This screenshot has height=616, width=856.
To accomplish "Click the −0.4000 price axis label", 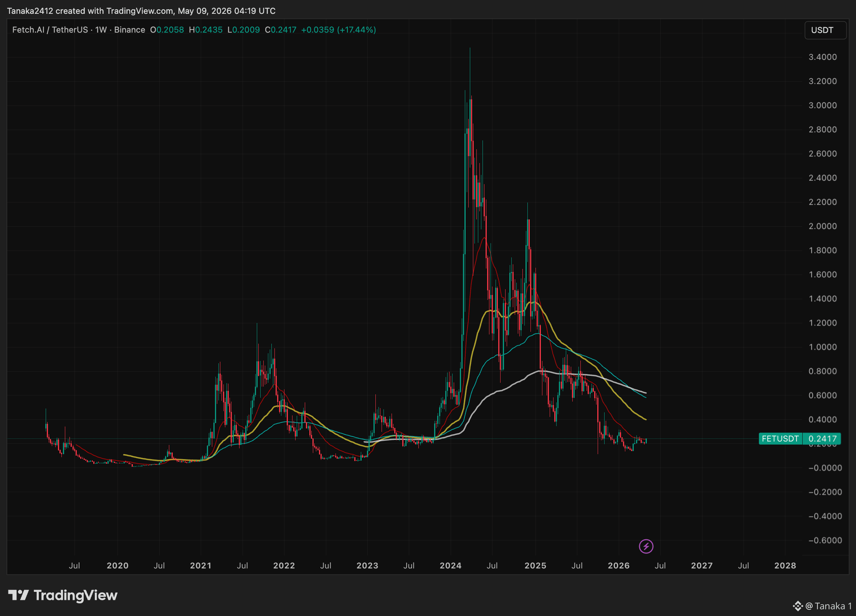I will point(825,516).
